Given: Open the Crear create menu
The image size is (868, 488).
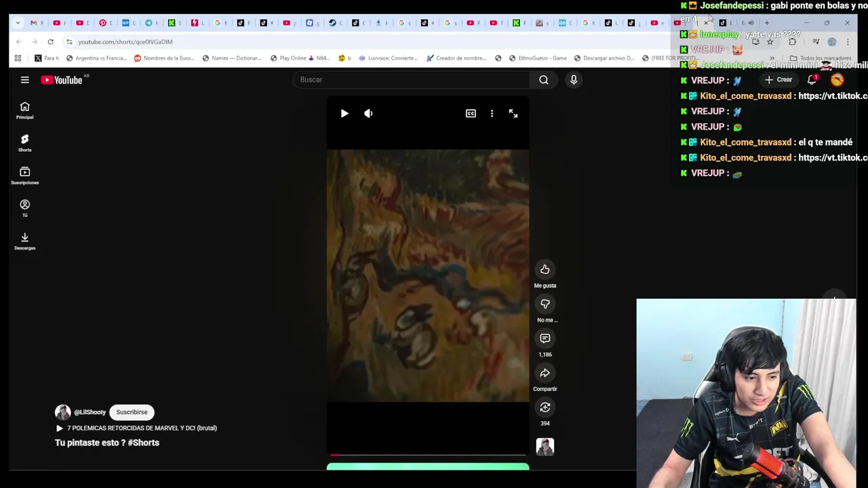Looking at the screenshot, I should click(778, 80).
